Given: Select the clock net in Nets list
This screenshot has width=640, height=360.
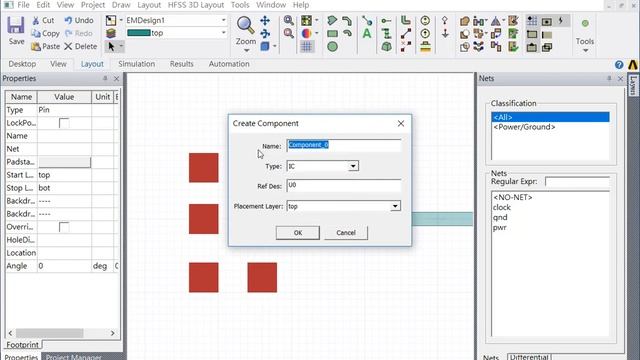Looking at the screenshot, I should point(502,207).
